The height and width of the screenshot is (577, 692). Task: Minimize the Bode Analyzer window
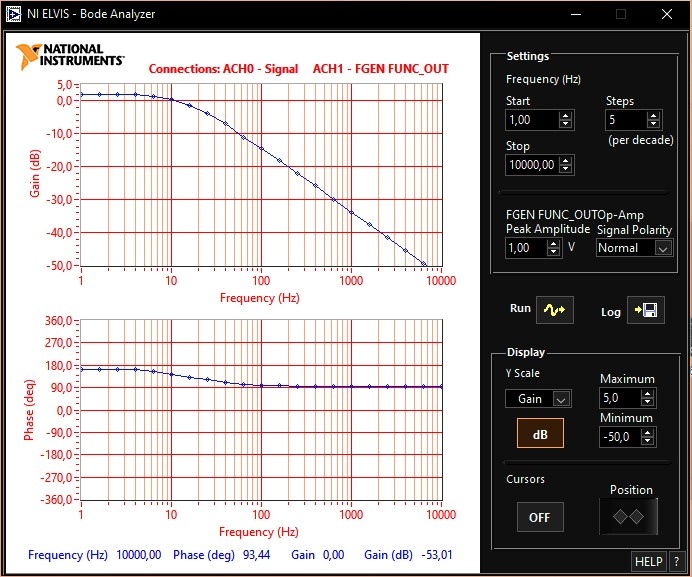pyautogui.click(x=576, y=14)
